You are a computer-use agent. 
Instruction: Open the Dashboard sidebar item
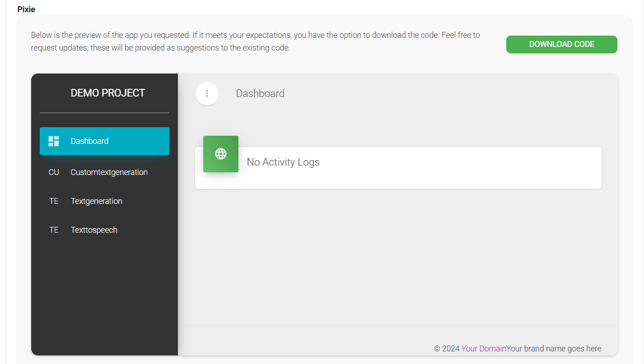pos(104,141)
